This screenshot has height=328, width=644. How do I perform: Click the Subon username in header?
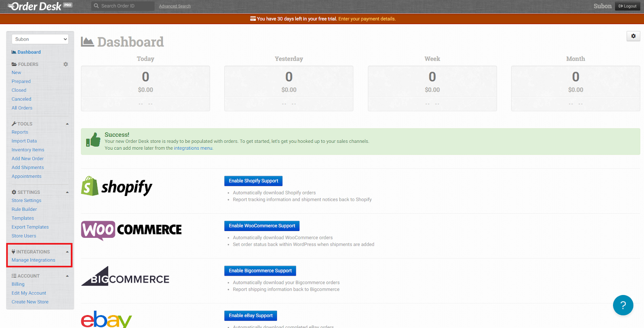click(x=603, y=6)
